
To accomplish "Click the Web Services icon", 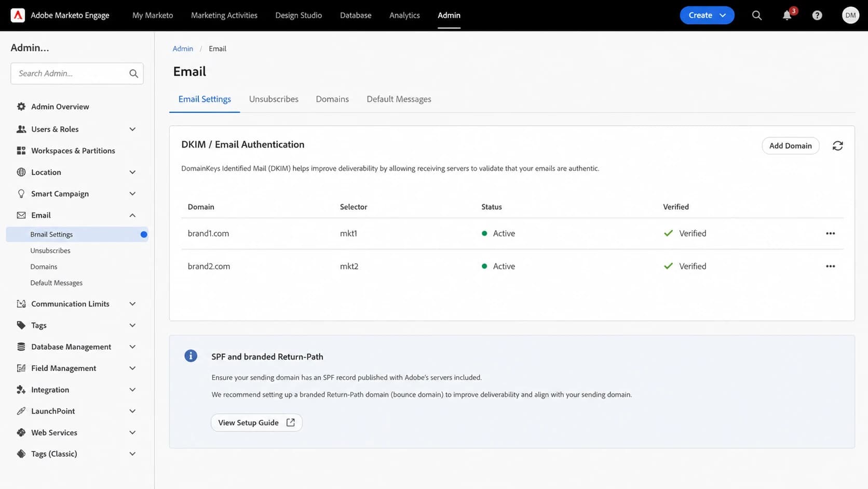I will click(21, 432).
